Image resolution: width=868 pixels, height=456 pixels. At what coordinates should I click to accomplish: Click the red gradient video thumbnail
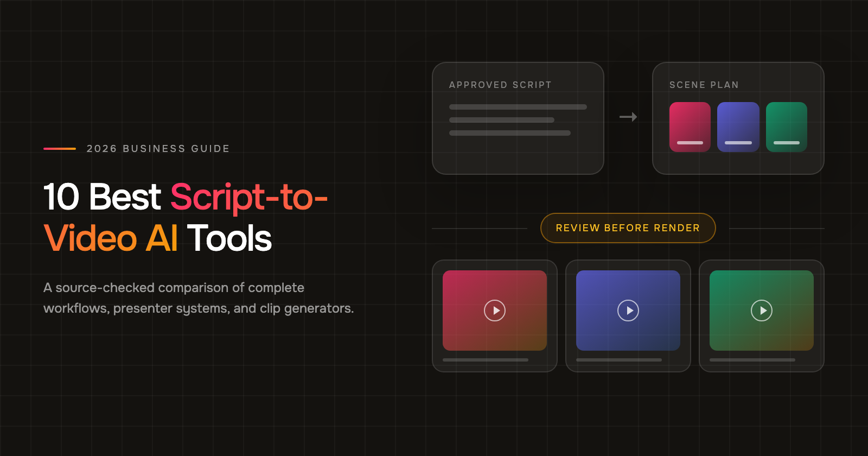pyautogui.click(x=495, y=311)
